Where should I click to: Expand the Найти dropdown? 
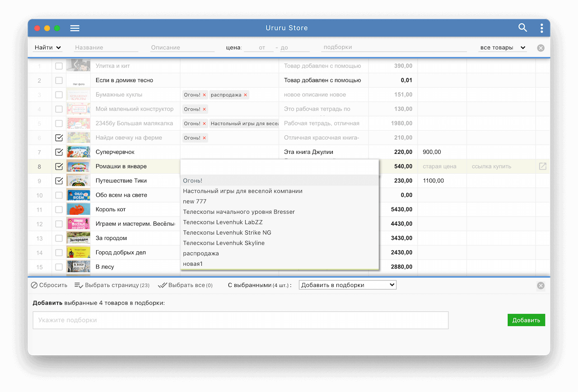point(48,47)
